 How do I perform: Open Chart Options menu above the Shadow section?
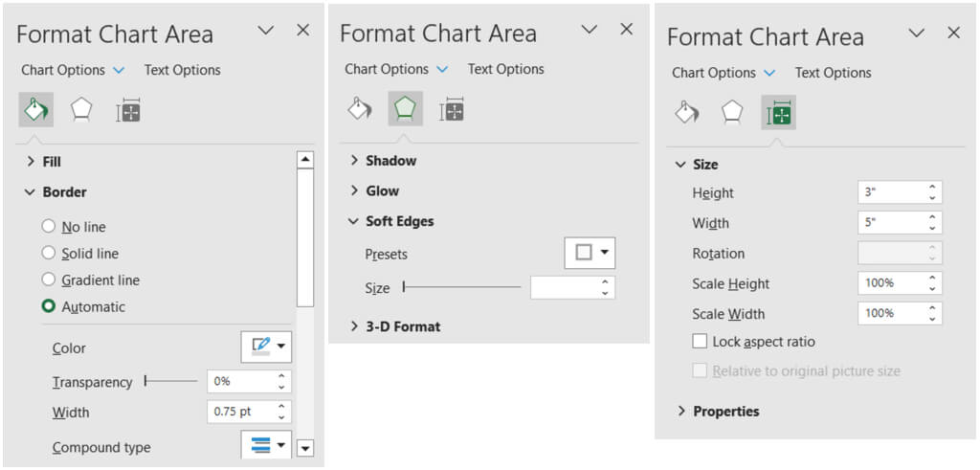(x=395, y=69)
